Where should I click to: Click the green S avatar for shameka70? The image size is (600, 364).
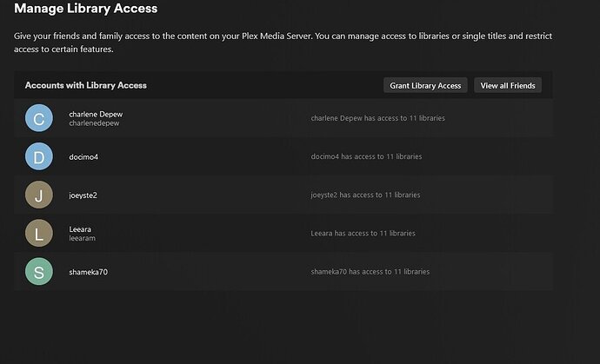pos(39,272)
